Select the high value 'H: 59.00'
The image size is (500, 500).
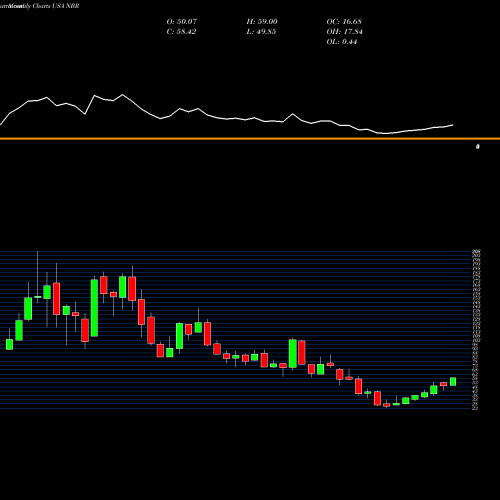[x=262, y=22]
